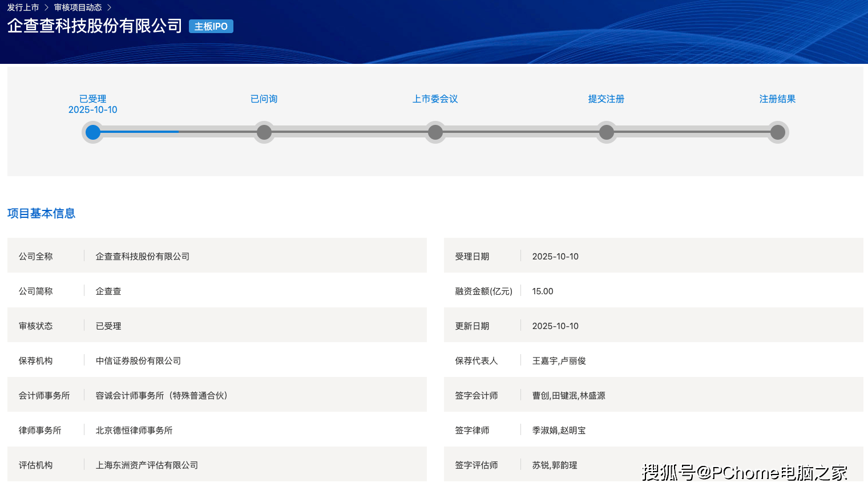Click the company title 企查查科技股份有限公司 in header
868x491 pixels.
[95, 26]
